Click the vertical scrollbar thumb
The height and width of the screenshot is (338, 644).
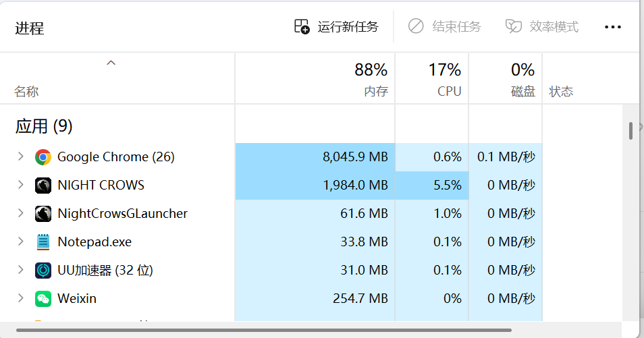point(631,131)
